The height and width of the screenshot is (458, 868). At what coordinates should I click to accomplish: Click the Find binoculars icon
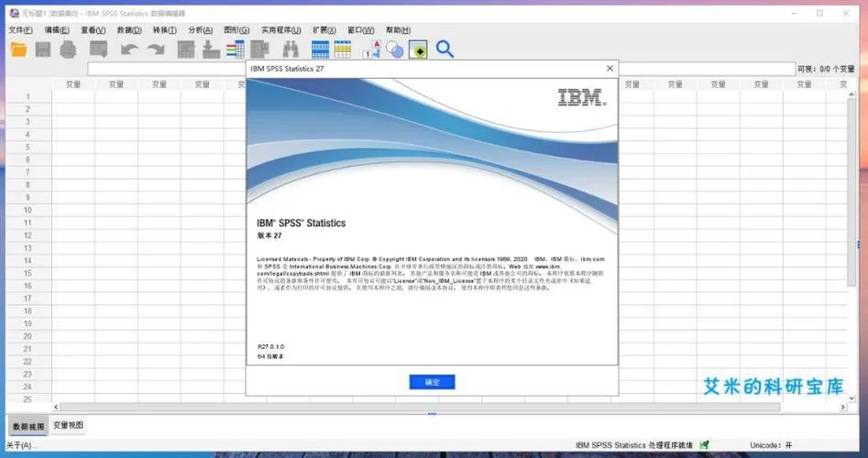(291, 49)
